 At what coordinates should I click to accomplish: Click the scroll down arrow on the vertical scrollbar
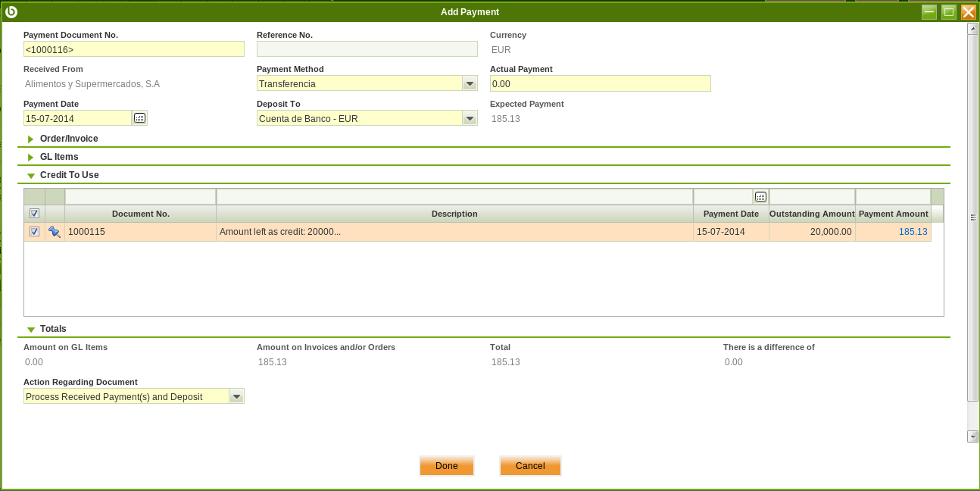click(972, 436)
